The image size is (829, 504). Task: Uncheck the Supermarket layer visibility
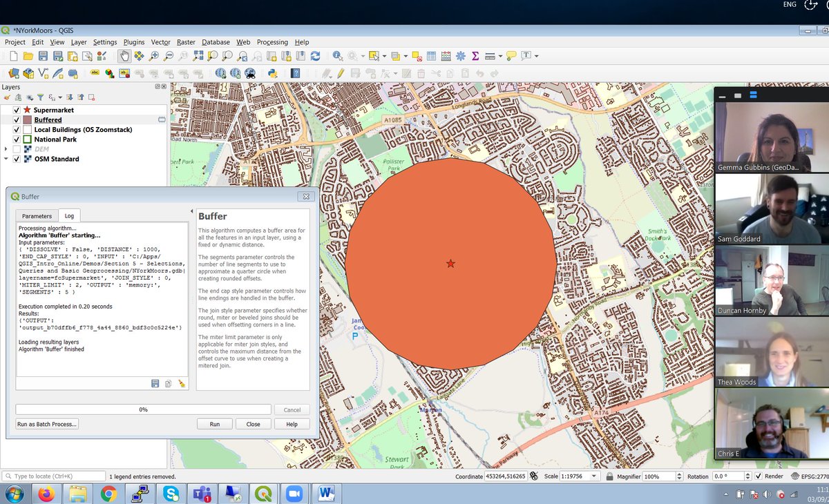coord(17,110)
